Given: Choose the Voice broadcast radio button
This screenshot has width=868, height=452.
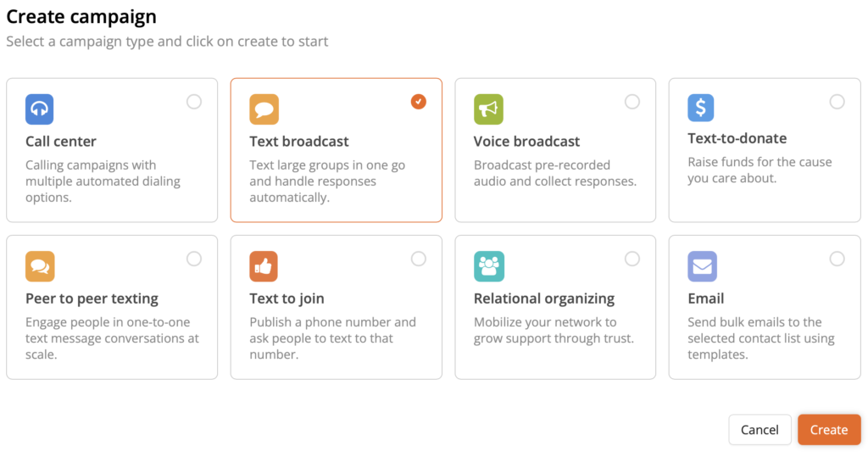Looking at the screenshot, I should pyautogui.click(x=632, y=102).
